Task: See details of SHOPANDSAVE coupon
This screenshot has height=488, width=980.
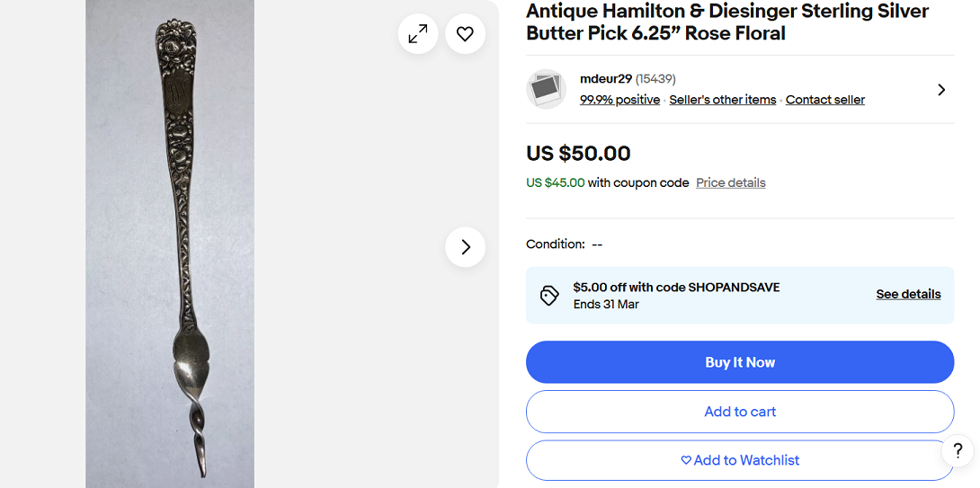Action: pyautogui.click(x=908, y=294)
